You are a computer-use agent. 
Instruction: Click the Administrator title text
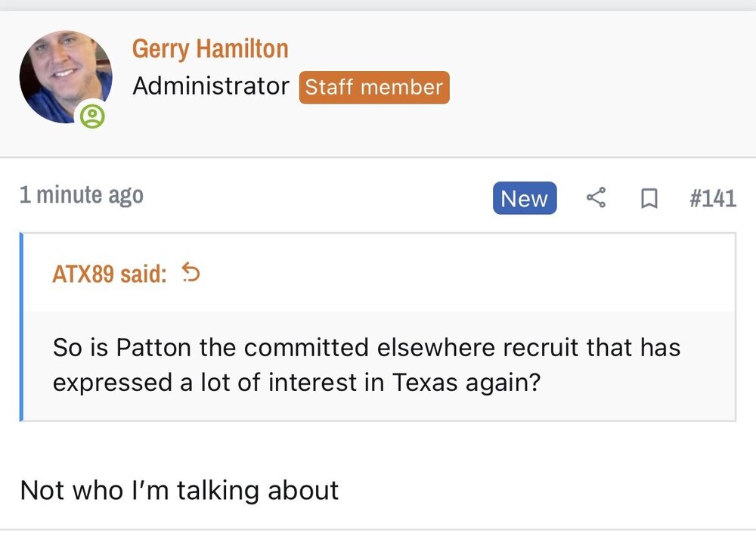(x=211, y=86)
